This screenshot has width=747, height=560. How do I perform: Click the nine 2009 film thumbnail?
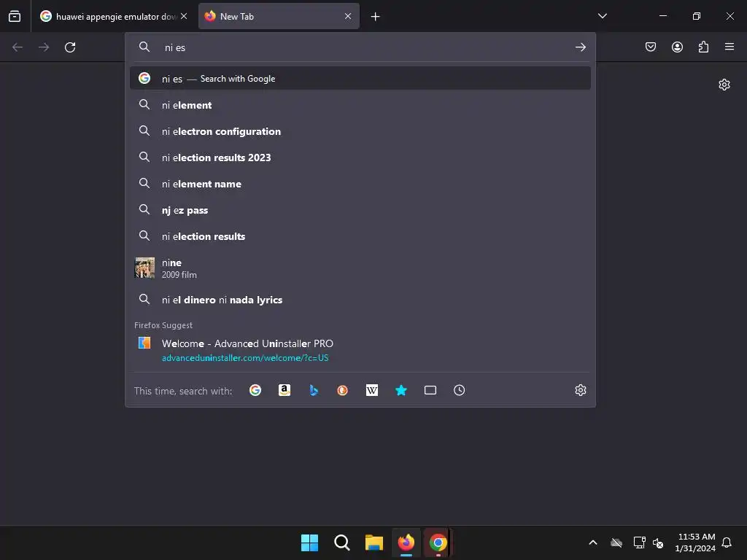(x=144, y=268)
